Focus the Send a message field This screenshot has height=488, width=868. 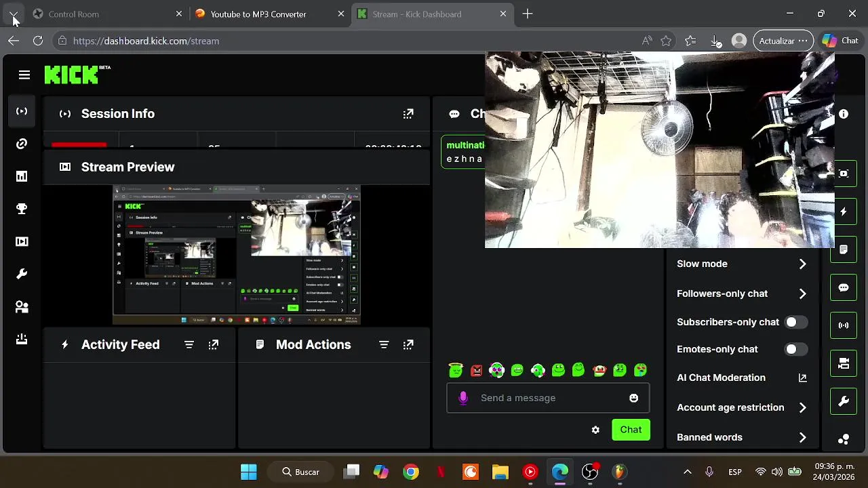tap(548, 399)
